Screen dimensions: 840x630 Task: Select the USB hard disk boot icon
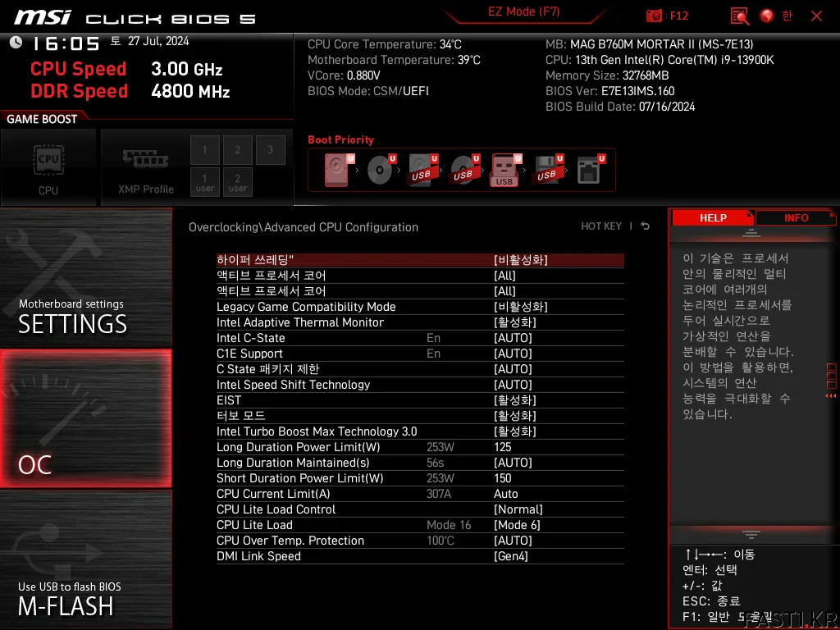(x=422, y=170)
